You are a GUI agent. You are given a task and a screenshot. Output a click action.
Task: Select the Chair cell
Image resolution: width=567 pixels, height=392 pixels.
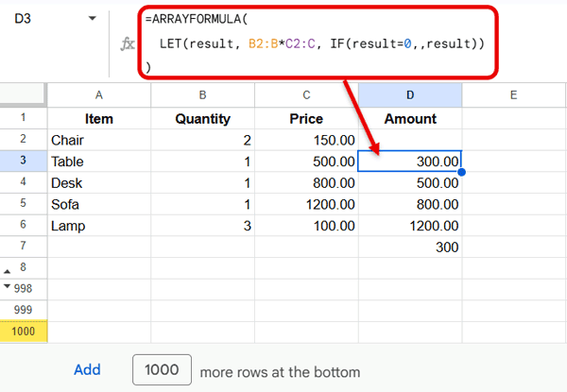click(98, 140)
